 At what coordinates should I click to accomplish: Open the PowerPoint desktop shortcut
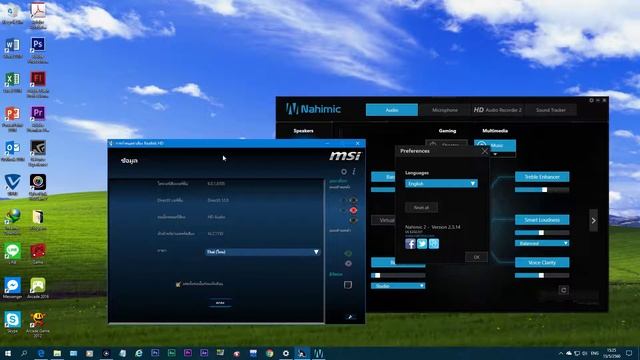tap(13, 119)
